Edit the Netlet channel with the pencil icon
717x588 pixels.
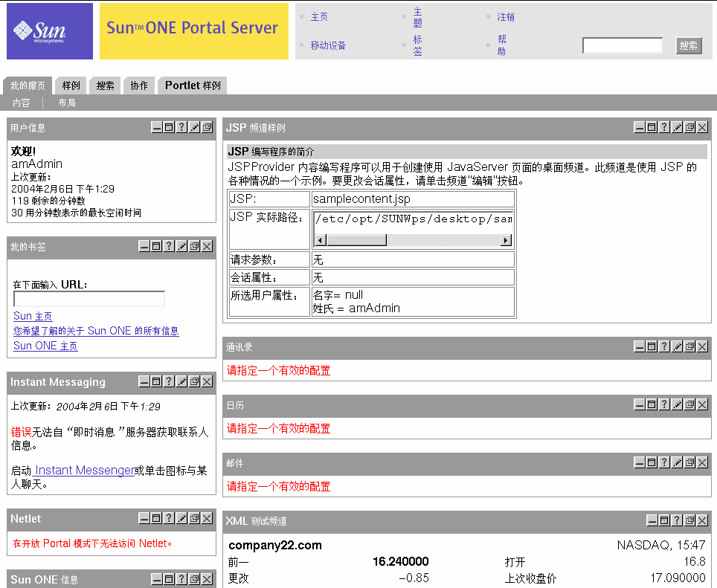(181, 518)
